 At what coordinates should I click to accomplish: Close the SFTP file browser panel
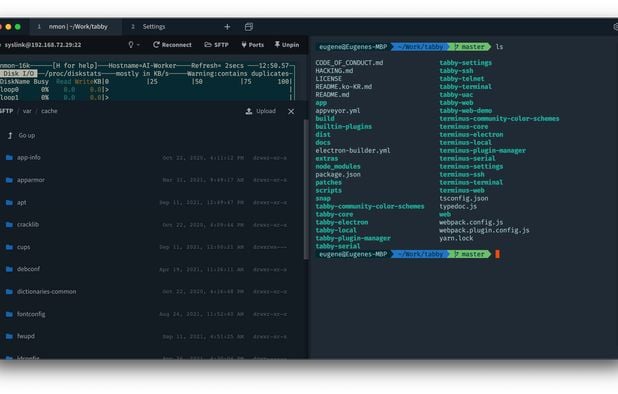(x=291, y=112)
